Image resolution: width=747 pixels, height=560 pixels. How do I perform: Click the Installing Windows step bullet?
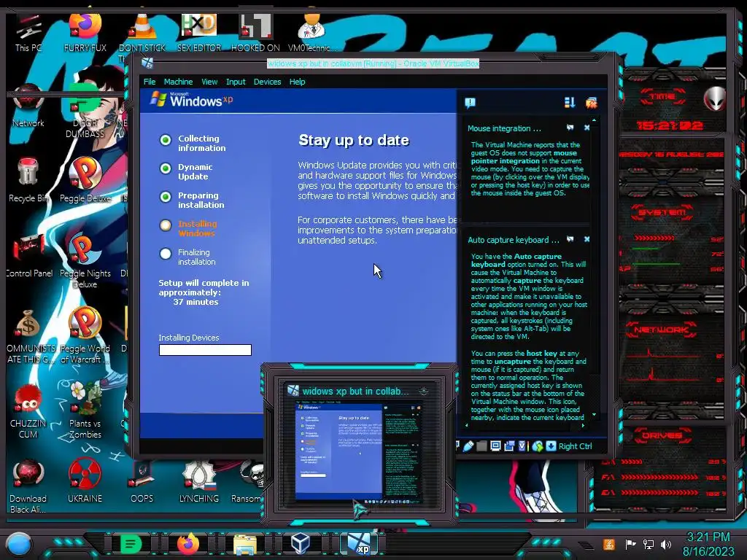coord(166,225)
